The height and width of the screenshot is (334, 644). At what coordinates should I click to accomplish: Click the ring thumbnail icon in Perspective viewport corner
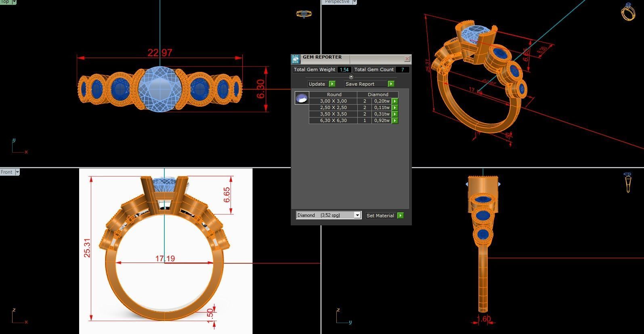coord(628,11)
